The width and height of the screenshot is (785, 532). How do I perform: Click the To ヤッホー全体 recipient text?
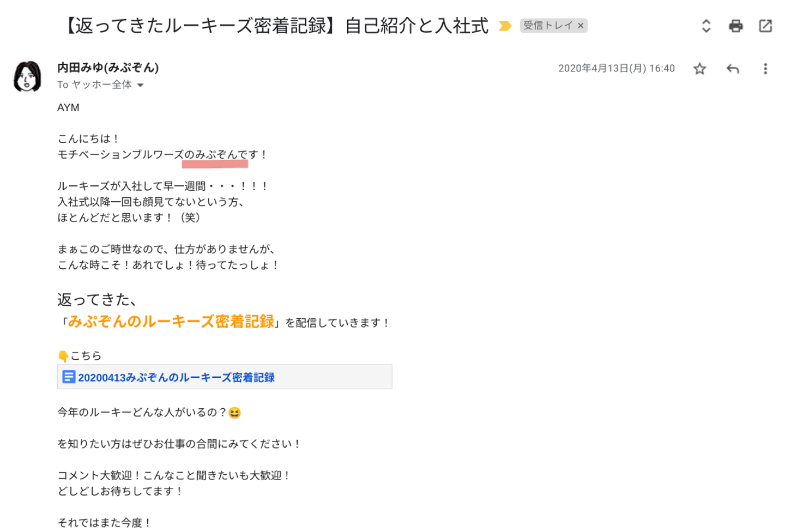(94, 85)
